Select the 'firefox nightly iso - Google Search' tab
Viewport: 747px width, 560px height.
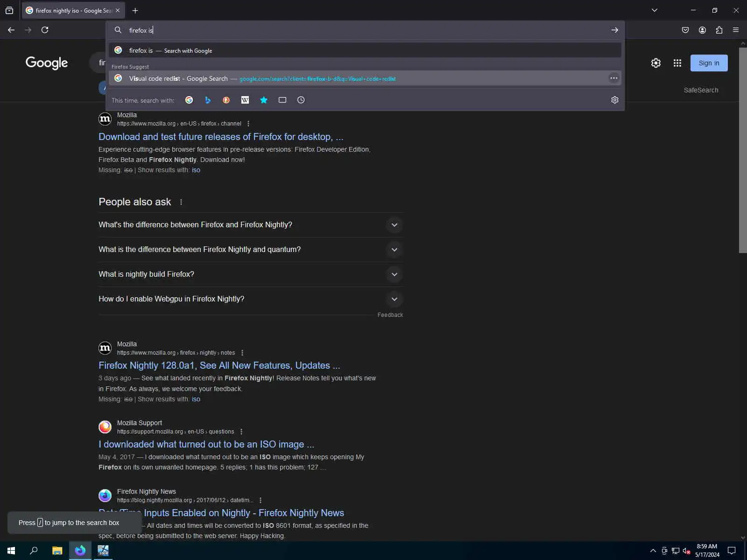click(x=74, y=10)
